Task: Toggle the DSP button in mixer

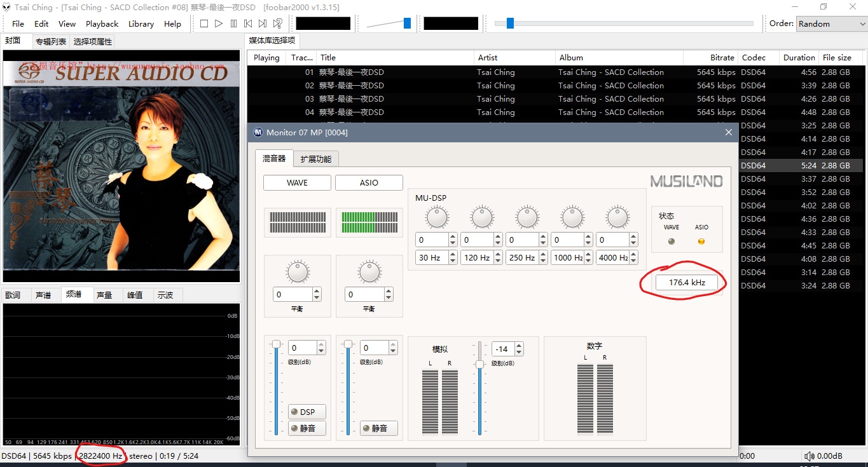Action: click(x=307, y=412)
